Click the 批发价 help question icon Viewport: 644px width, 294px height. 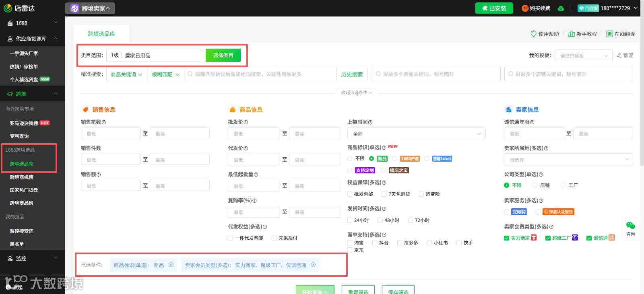246,122
